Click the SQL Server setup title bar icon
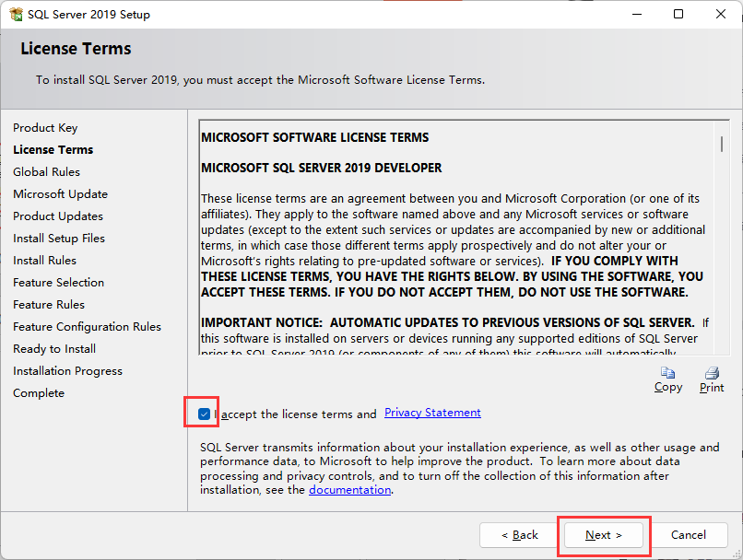 [16, 14]
